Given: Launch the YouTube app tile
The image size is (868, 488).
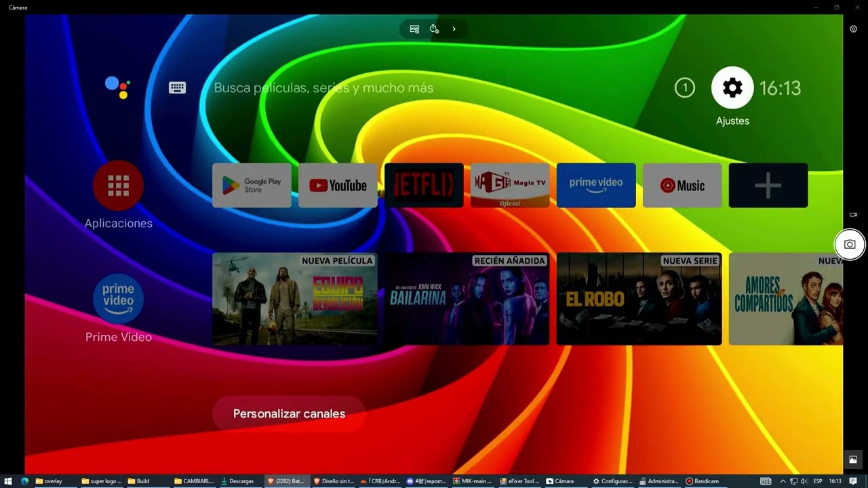Looking at the screenshot, I should pyautogui.click(x=338, y=185).
